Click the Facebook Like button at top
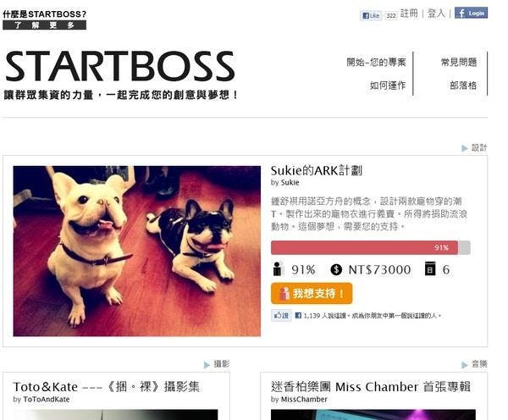508x420 pixels. click(371, 15)
